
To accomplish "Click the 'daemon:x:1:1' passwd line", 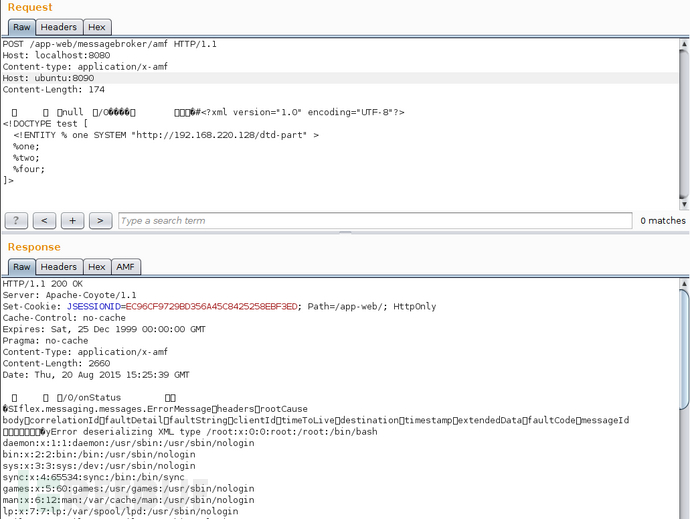I will pos(128,443).
